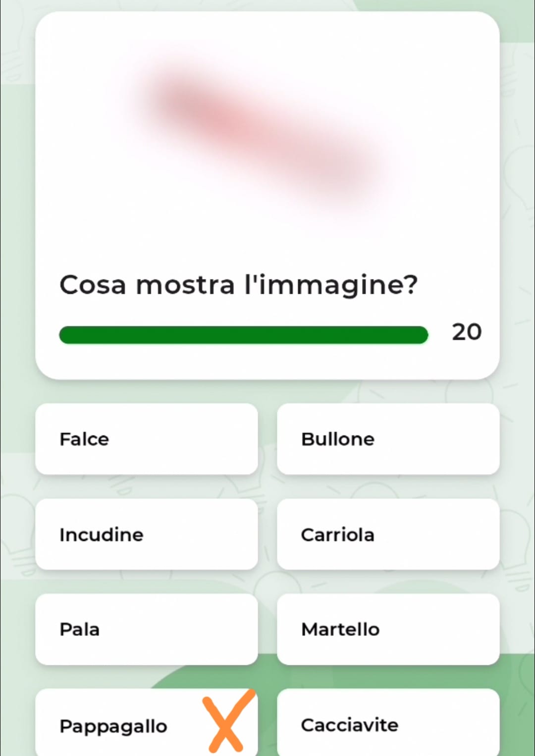The width and height of the screenshot is (535, 756).
Task: Click the green countdown progress bar
Action: coord(243,335)
